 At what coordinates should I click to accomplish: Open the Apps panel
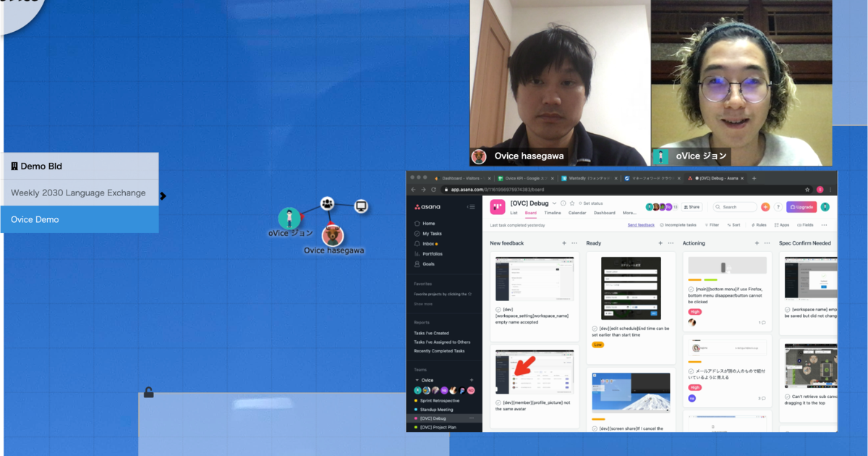782,225
